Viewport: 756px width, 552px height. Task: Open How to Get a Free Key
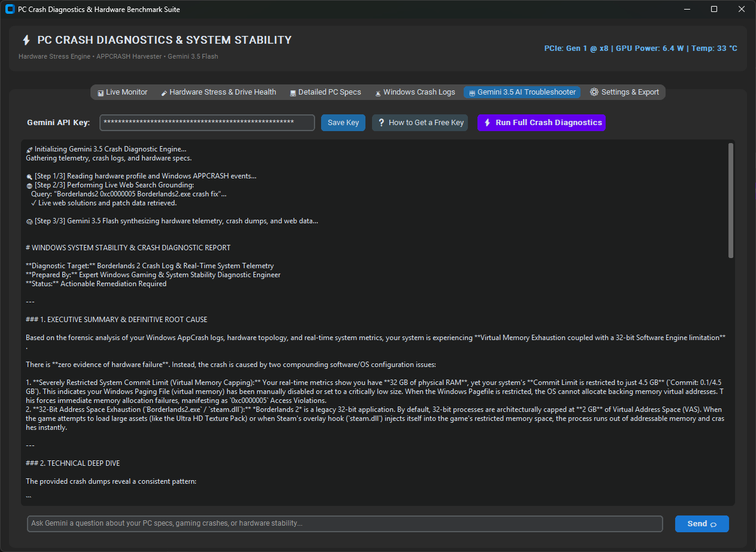pos(421,123)
